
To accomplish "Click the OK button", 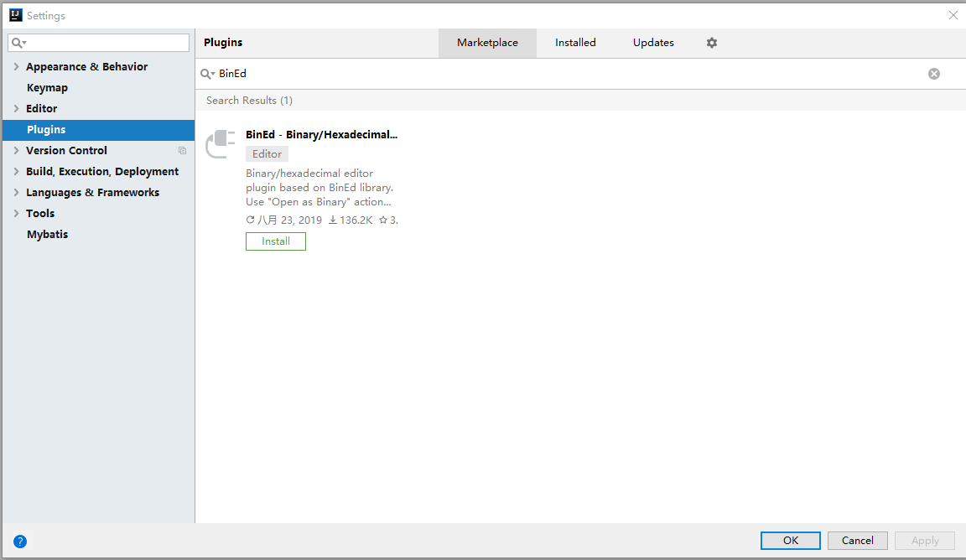I will pos(791,540).
